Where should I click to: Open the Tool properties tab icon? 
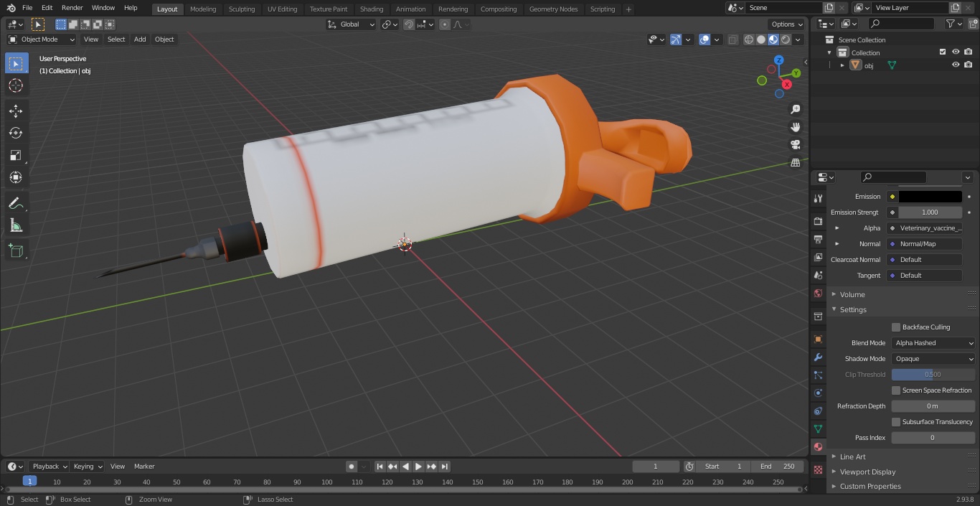[x=818, y=198]
